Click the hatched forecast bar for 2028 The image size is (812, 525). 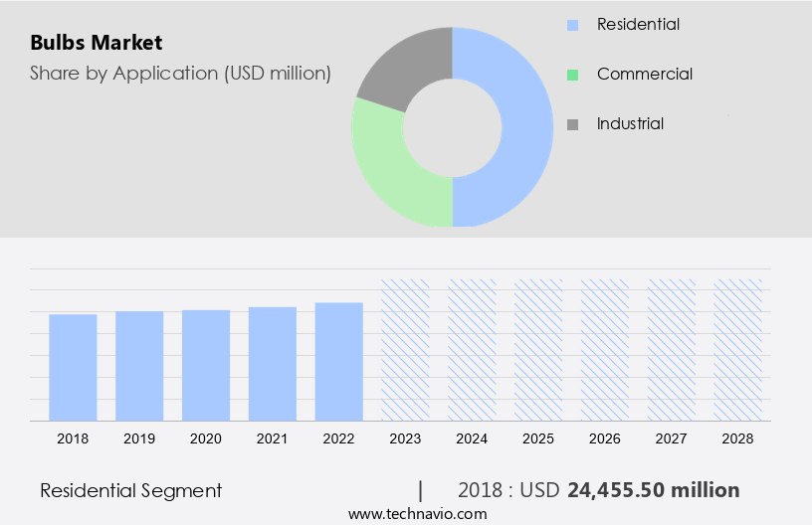pos(738,350)
